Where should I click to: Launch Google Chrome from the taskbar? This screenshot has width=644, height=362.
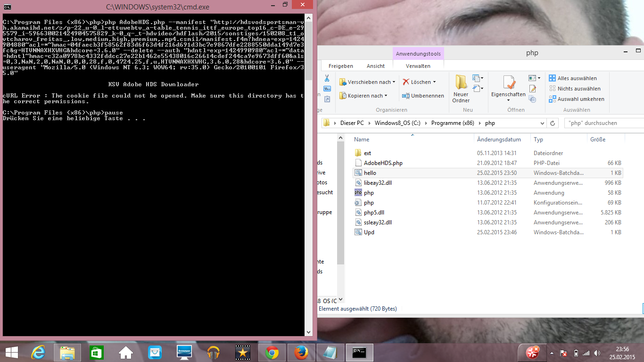pos(272,353)
